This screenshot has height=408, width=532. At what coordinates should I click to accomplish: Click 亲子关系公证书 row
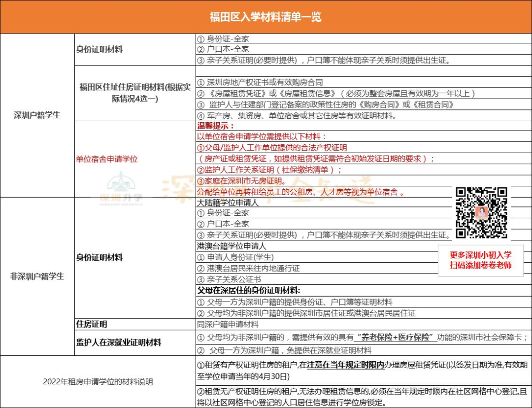tap(364, 279)
